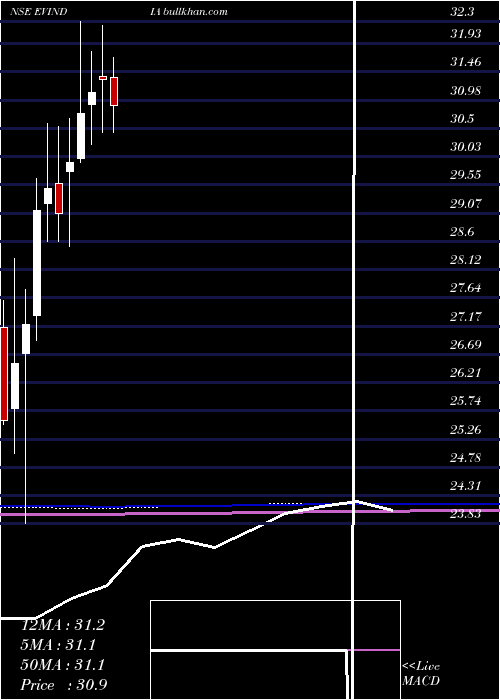This screenshot has height=700, width=500.
Task: Click the 27.64 price axis label
Action: [466, 288]
